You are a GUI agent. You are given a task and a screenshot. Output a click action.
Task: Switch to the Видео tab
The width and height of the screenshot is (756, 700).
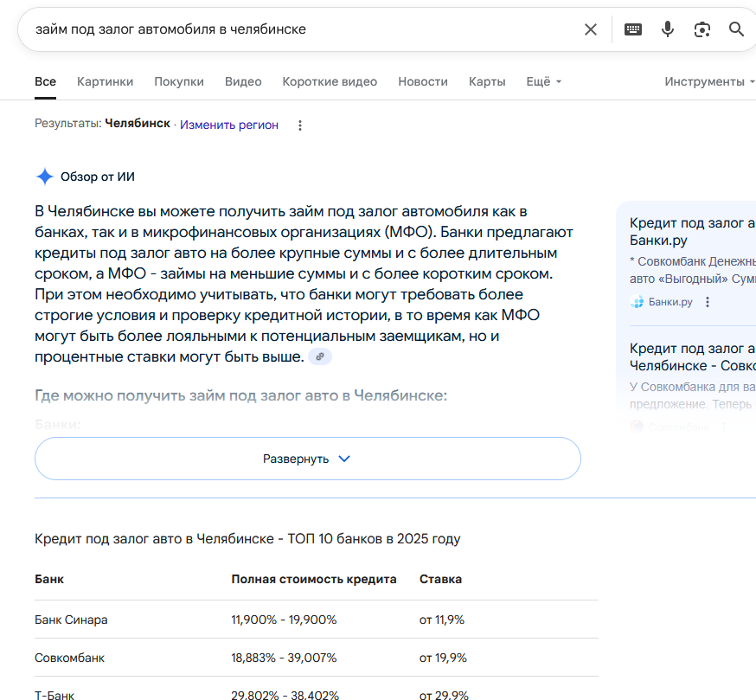click(x=243, y=81)
